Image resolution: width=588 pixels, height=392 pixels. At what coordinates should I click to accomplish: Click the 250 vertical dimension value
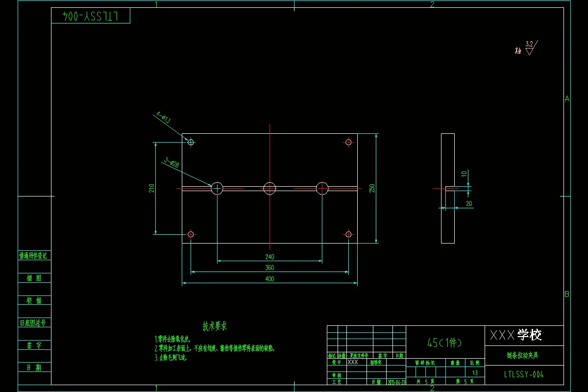pos(372,188)
